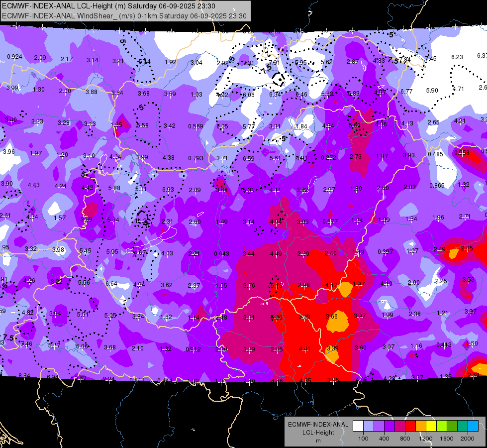This screenshot has width=487, height=448.
Task: Click the 5.05 wind shear value
Action: click(110, 316)
